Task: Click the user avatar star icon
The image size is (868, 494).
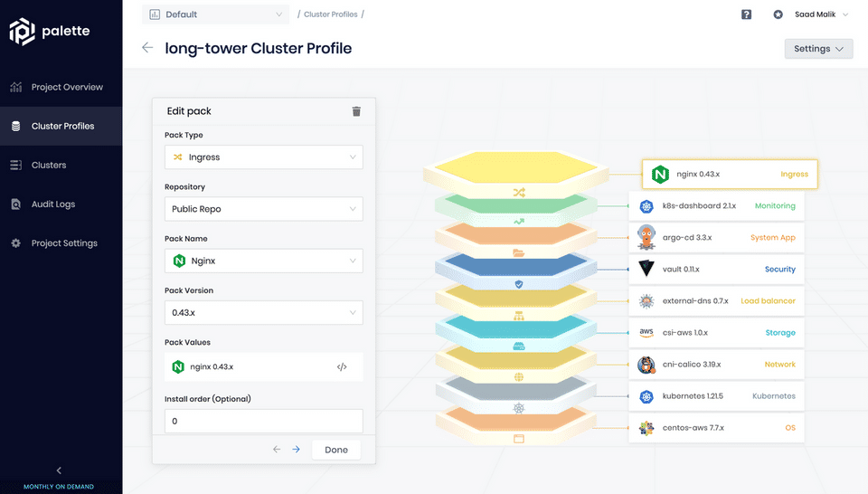Action: coord(778,14)
